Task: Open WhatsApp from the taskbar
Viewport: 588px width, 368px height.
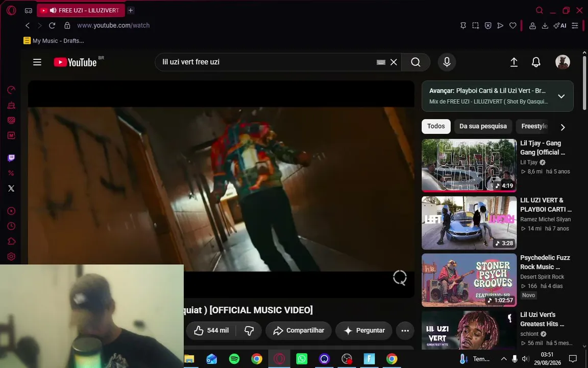Action: click(x=302, y=359)
